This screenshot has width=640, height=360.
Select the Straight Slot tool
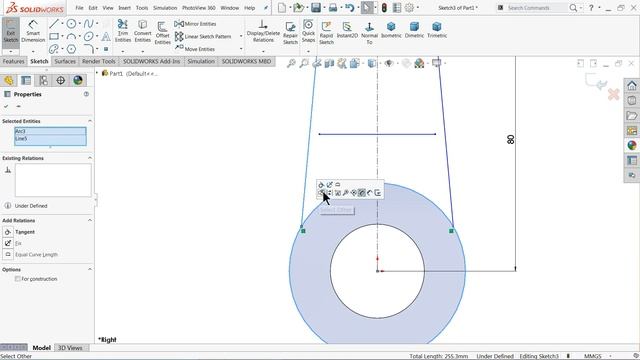(x=53, y=49)
